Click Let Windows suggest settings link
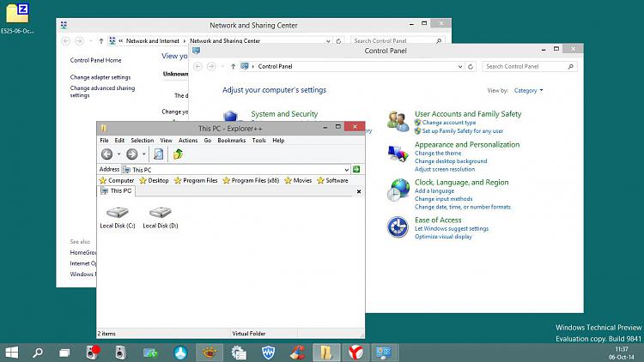 (452, 229)
